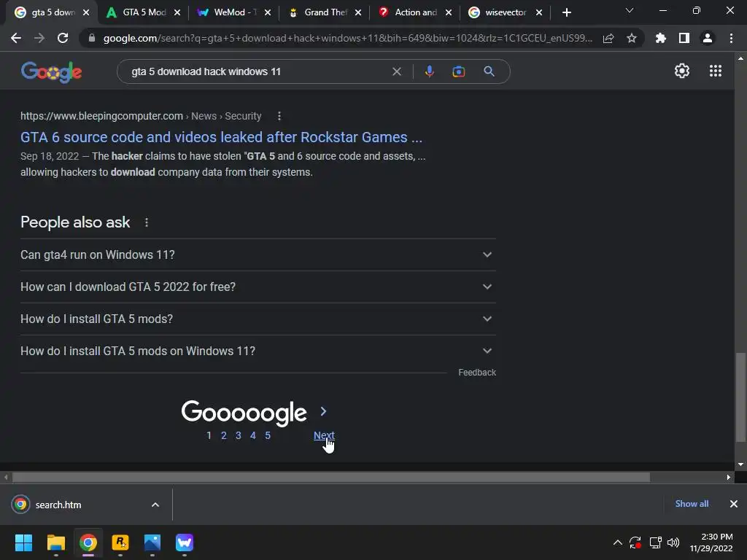
Task: Reload the current Google search page
Action: [x=63, y=38]
